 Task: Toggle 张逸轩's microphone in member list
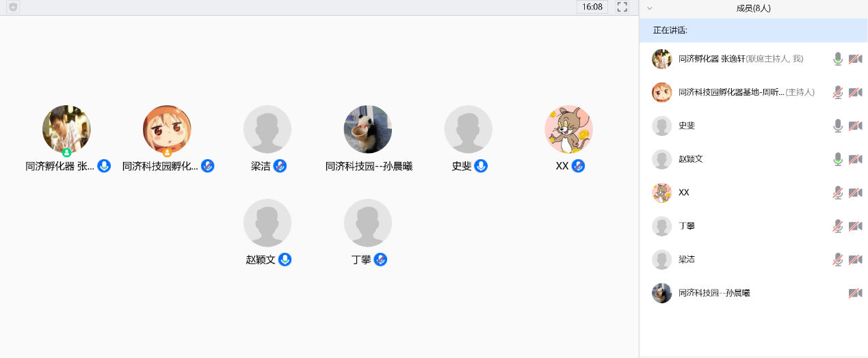(x=838, y=59)
